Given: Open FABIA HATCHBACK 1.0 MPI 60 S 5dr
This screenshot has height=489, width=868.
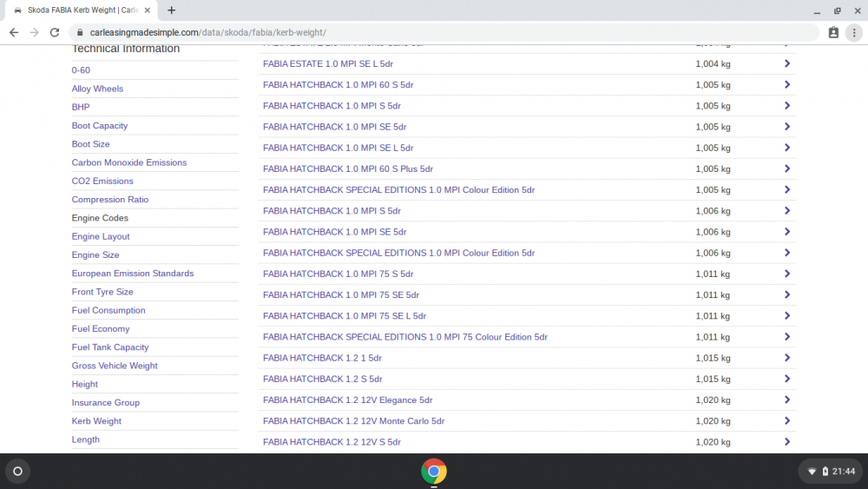Looking at the screenshot, I should click(x=339, y=85).
